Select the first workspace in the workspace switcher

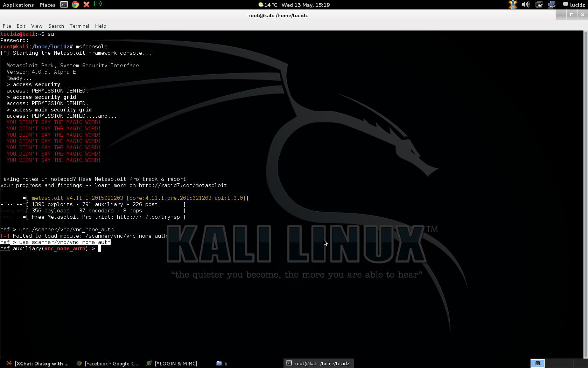[537, 363]
